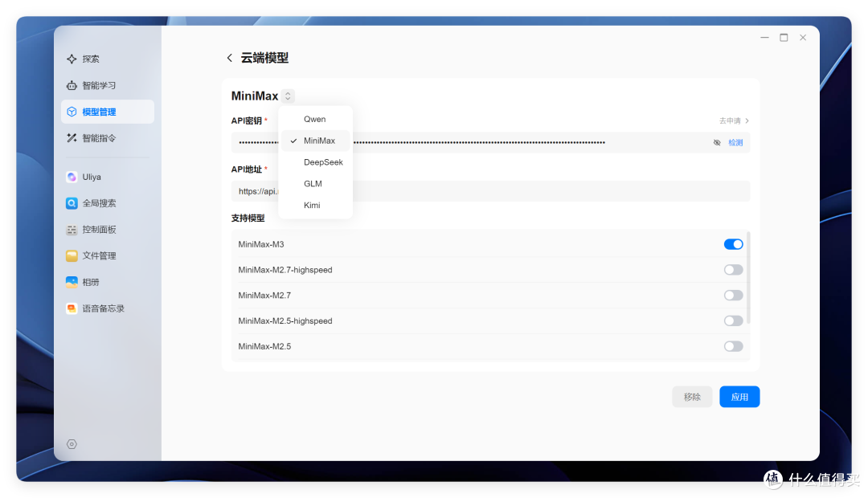Click the supported models list scrollbar
Screen dimensions: 868x498
(748, 278)
